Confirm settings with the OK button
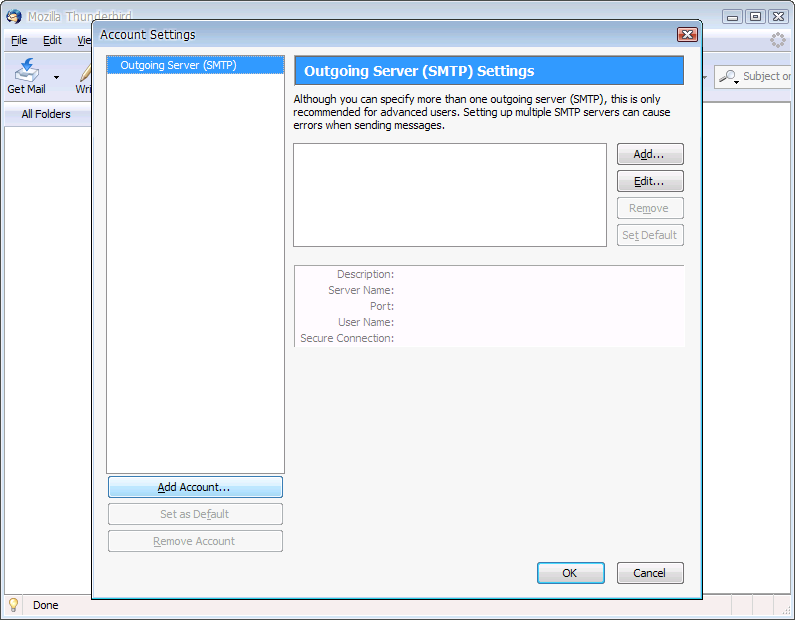The height and width of the screenshot is (620, 795). pos(570,573)
